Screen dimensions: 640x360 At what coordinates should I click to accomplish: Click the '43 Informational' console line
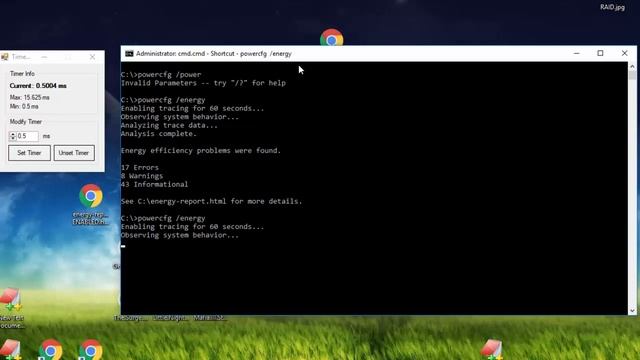tap(154, 184)
